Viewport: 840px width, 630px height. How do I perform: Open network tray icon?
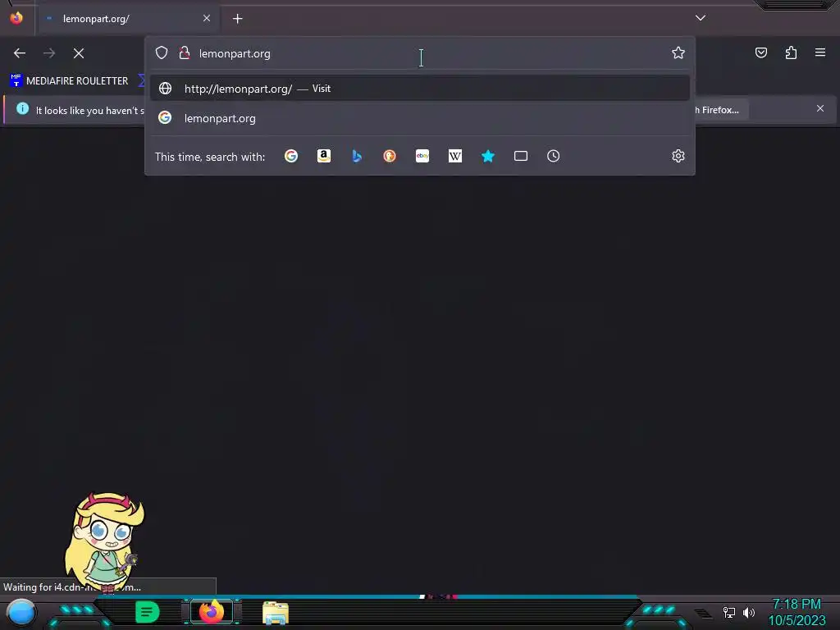click(x=729, y=612)
